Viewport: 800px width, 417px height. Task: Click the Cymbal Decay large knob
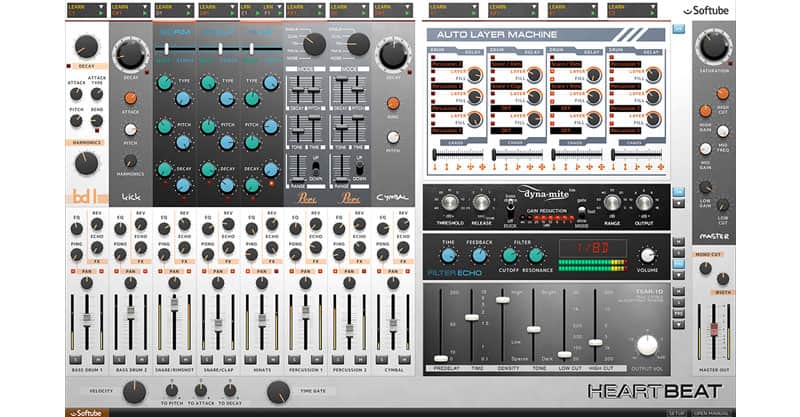393,55
